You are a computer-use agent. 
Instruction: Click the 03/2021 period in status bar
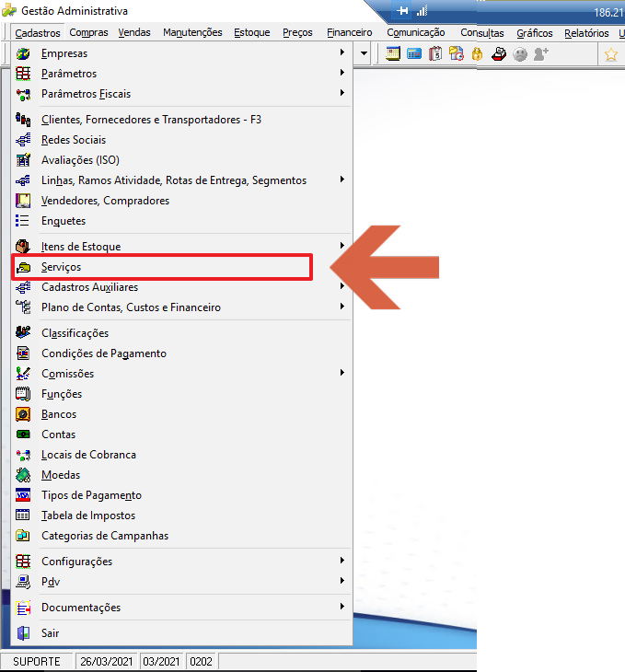click(161, 662)
